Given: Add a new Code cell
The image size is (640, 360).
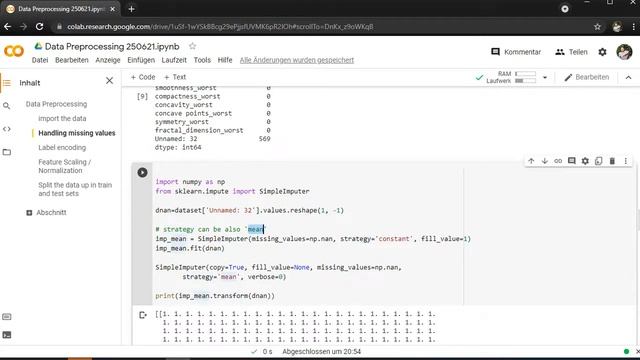Looking at the screenshot, I should tap(143, 77).
